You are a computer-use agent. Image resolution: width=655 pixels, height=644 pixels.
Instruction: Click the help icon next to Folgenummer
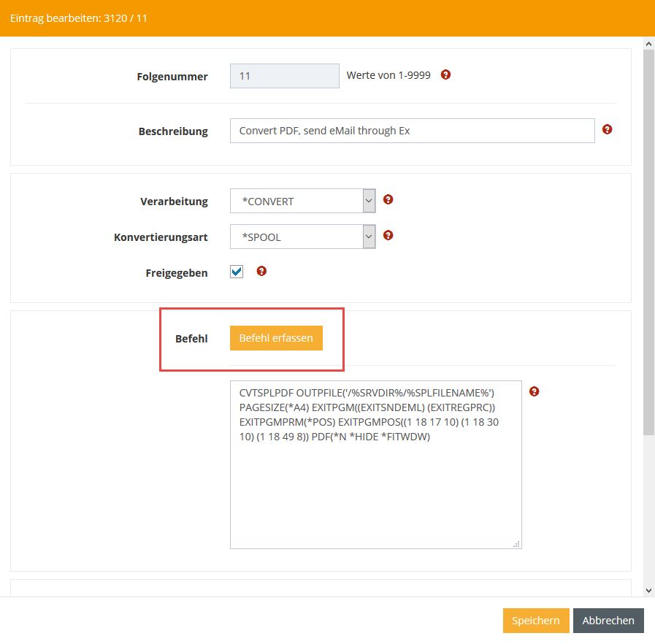[445, 74]
